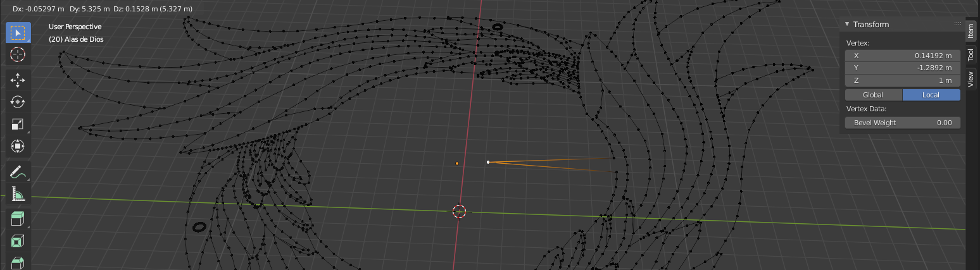Switch to the View sidebar tab
Screen dimensions: 980x270
(x=971, y=79)
